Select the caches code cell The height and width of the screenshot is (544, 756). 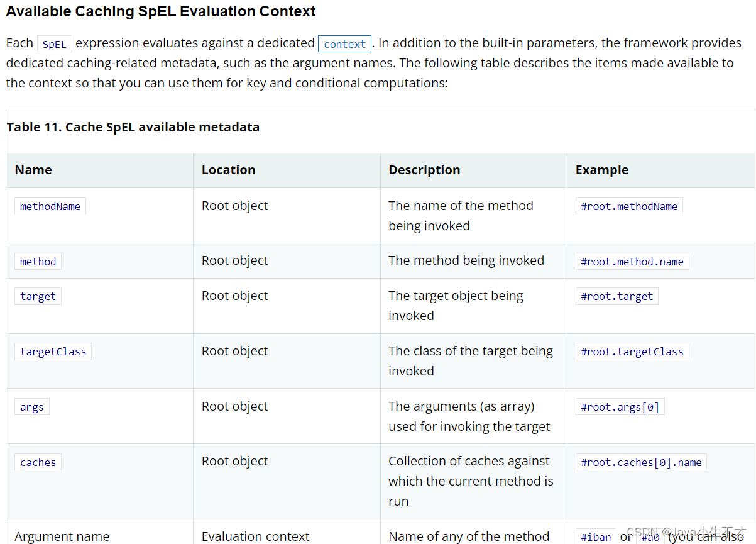tap(38, 462)
